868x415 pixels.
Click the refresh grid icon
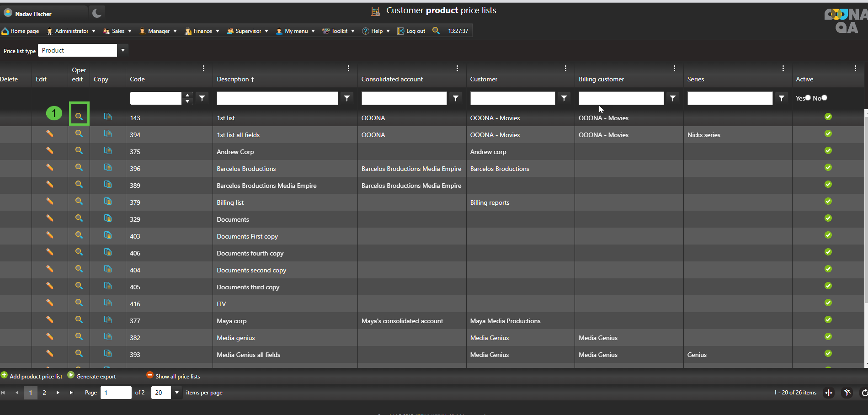tap(863, 393)
